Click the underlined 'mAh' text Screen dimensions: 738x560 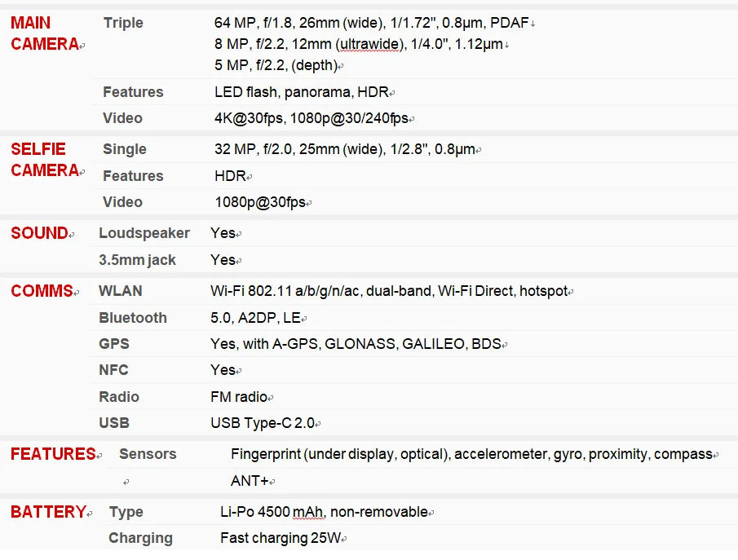point(307,512)
